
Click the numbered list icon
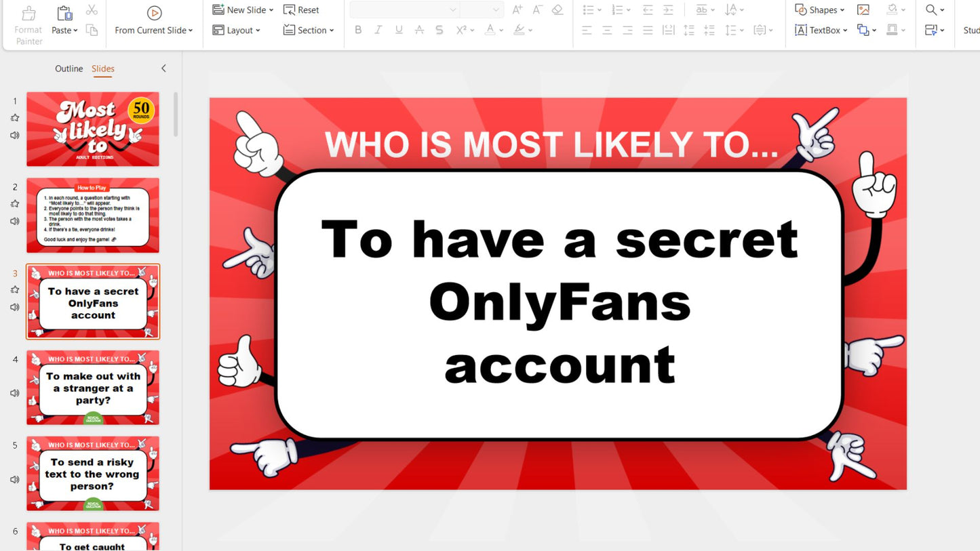coord(616,9)
